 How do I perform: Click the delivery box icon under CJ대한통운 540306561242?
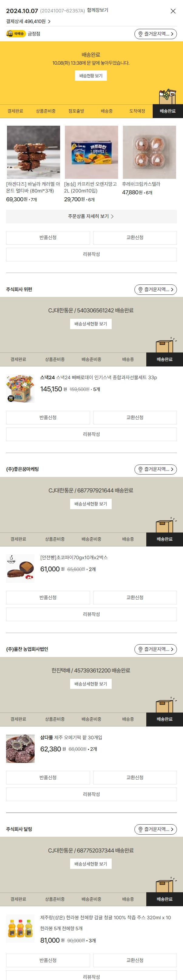165,345
